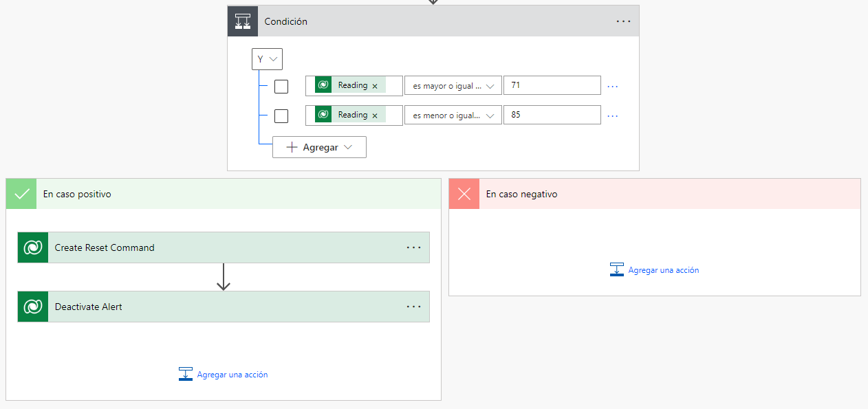The height and width of the screenshot is (409, 868).
Task: Click the Reading field in the first condition row
Action: (354, 86)
